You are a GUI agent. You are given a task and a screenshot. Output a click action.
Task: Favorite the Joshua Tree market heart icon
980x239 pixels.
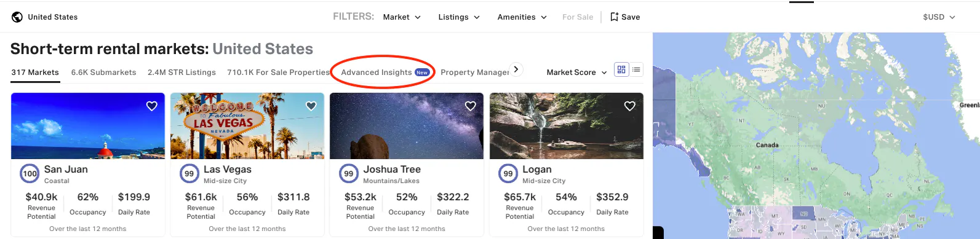tap(471, 106)
